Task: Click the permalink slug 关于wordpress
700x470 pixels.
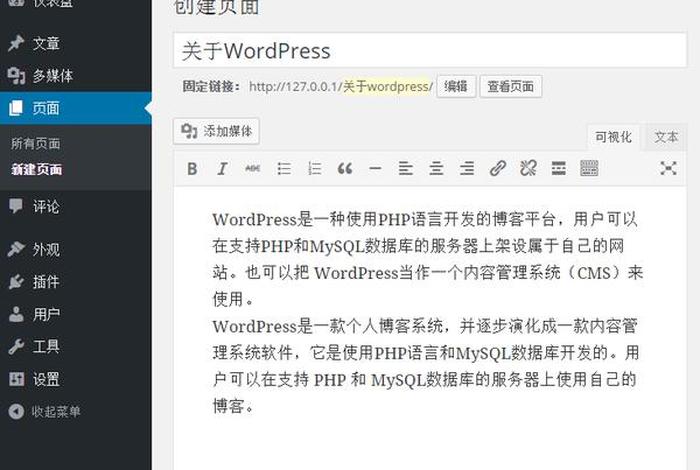Action: (x=387, y=86)
